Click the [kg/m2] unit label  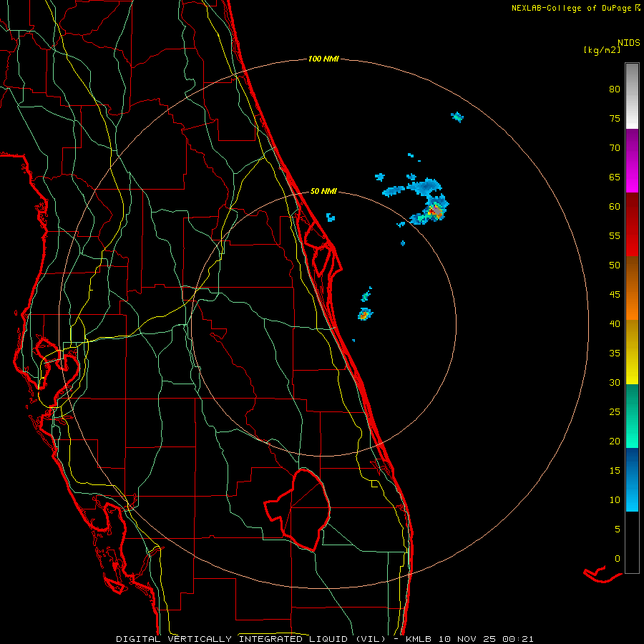[x=602, y=50]
